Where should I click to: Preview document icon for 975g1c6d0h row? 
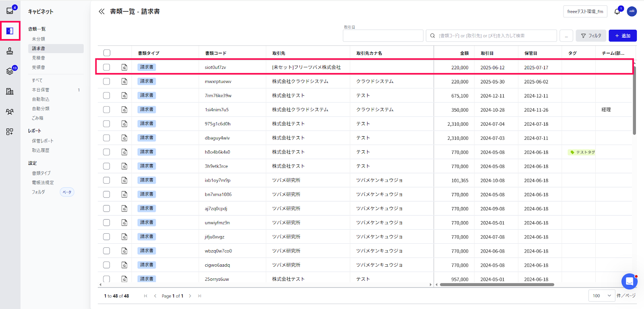click(x=124, y=124)
